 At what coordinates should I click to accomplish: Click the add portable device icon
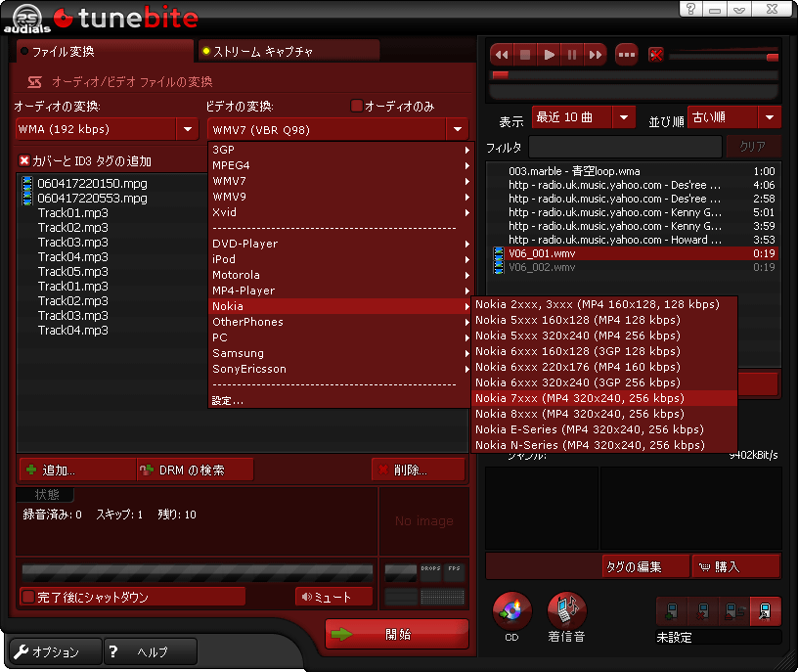[672, 611]
